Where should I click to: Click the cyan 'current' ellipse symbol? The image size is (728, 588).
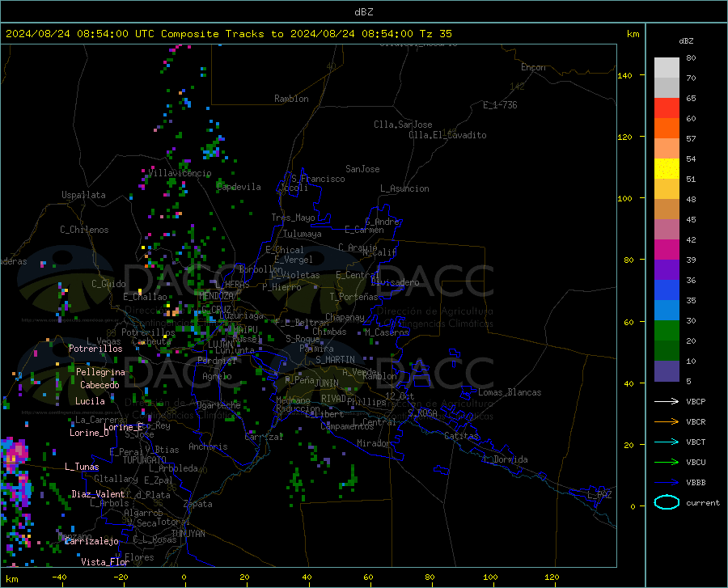click(x=667, y=502)
